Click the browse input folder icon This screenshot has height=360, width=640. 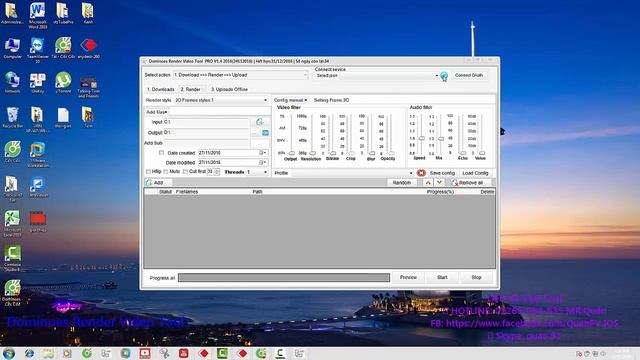tap(260, 122)
